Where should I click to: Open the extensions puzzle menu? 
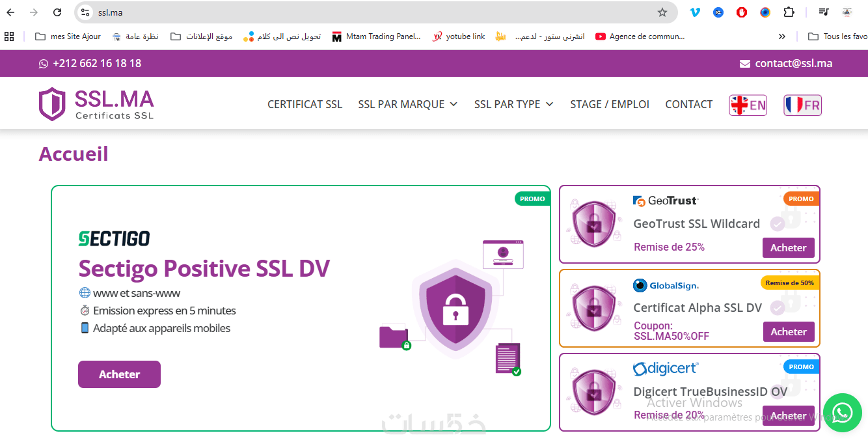pos(789,12)
